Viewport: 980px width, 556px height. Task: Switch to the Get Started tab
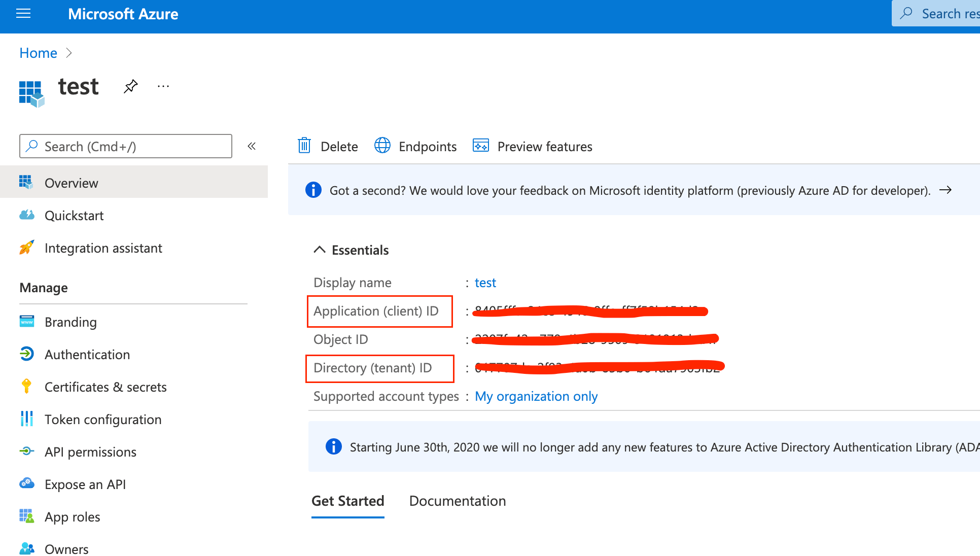click(347, 501)
